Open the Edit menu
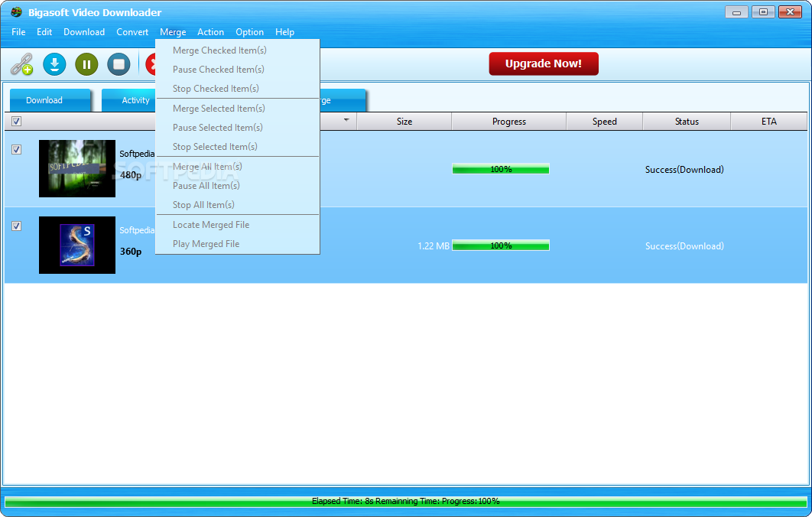Viewport: 812px width, 517px height. pos(44,32)
